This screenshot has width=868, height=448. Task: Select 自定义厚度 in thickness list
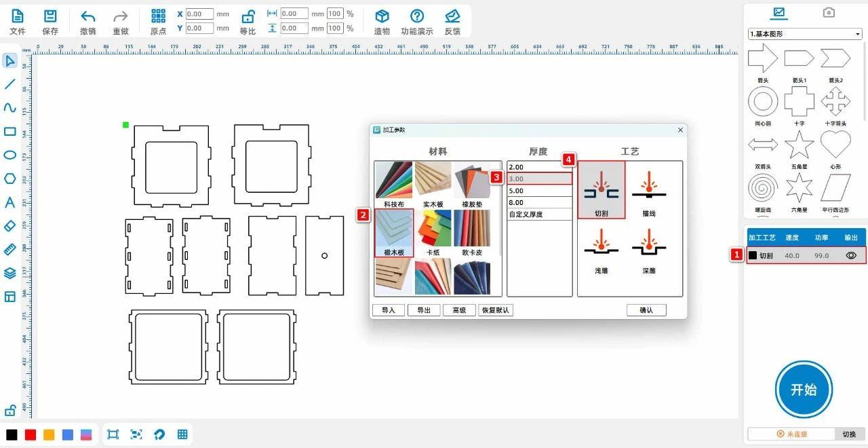539,214
